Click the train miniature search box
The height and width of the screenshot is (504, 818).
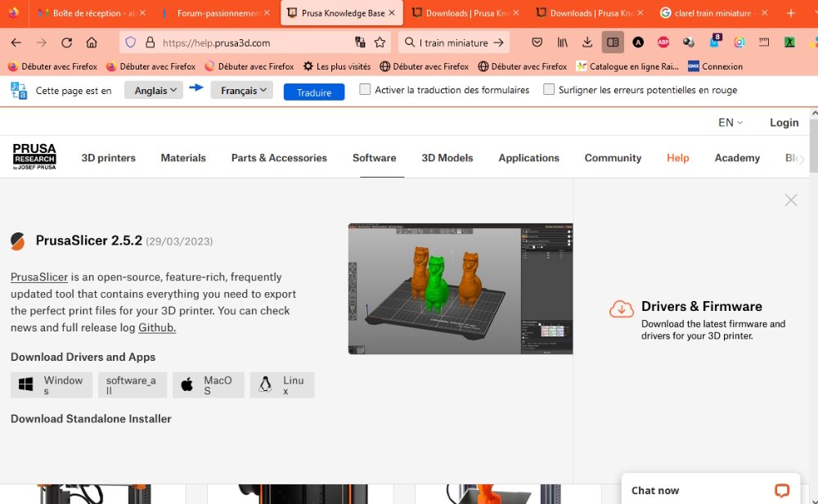point(454,43)
